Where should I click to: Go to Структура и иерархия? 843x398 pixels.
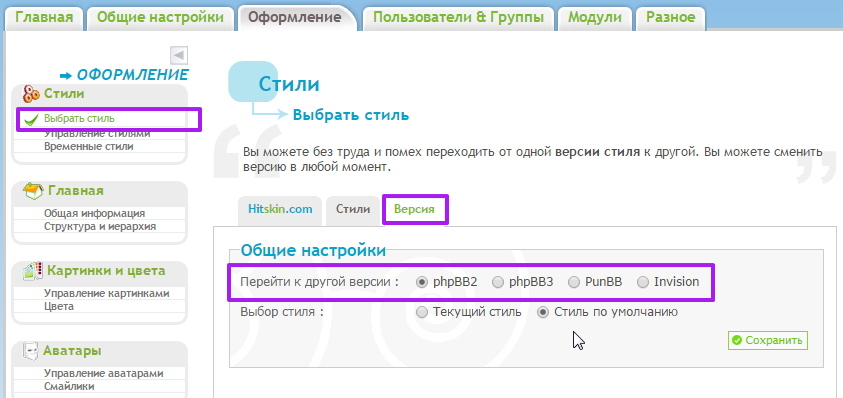pos(100,226)
